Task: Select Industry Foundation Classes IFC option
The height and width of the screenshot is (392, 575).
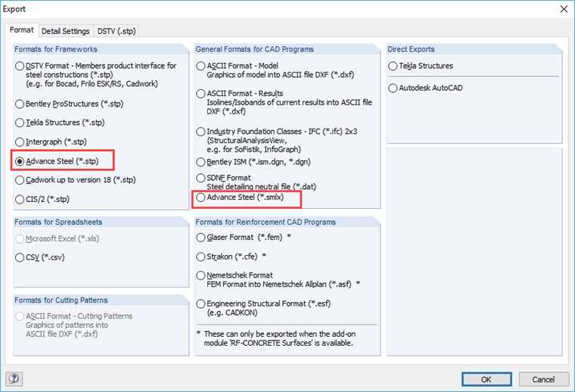Action: coord(200,132)
